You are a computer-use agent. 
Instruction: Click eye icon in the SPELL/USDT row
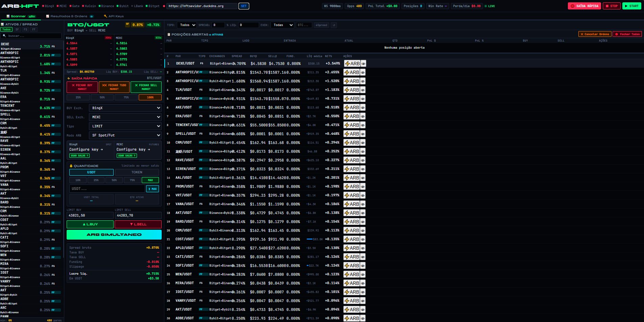(x=363, y=134)
